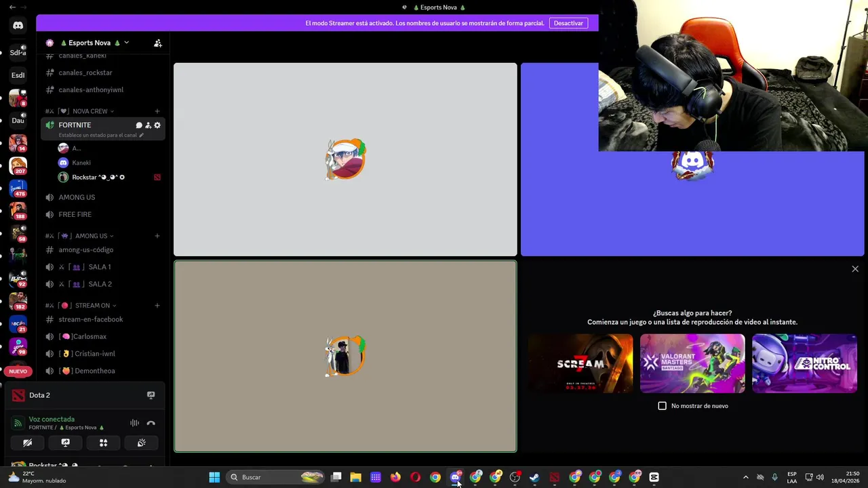Open noise suppression waveform icon
This screenshot has height=488, width=868.
pyautogui.click(x=134, y=423)
